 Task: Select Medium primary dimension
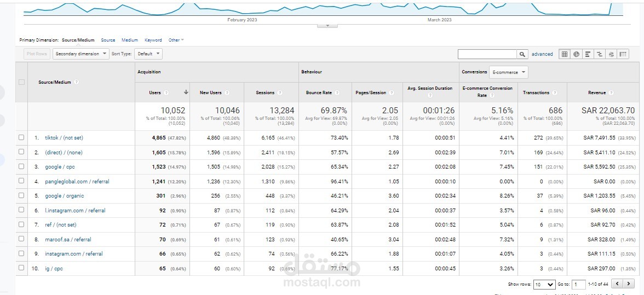point(130,40)
